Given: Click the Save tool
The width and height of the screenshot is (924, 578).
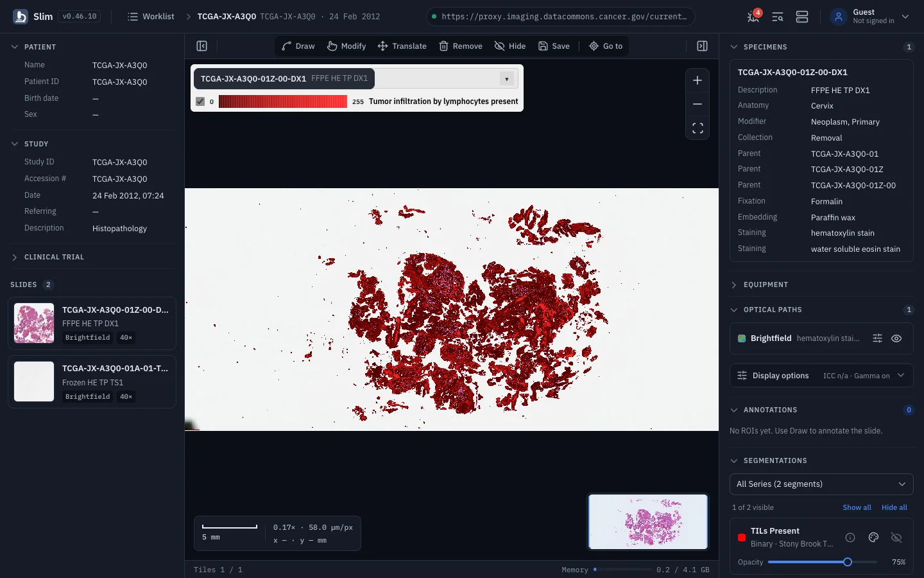Looking at the screenshot, I should (554, 46).
